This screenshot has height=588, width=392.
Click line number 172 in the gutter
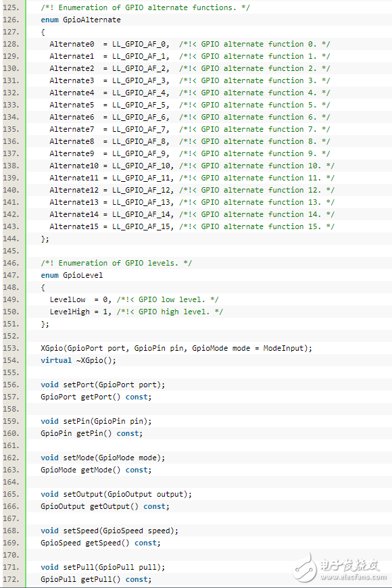tap(11, 579)
